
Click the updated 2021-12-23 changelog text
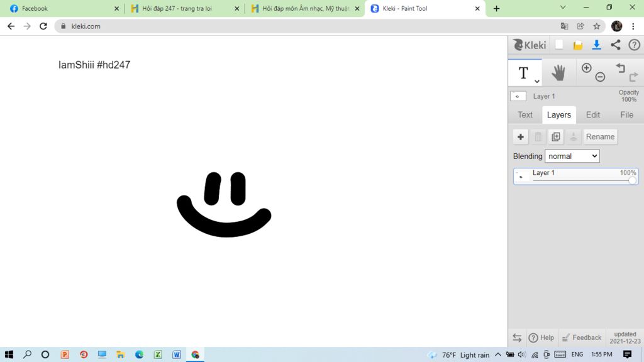pos(625,337)
